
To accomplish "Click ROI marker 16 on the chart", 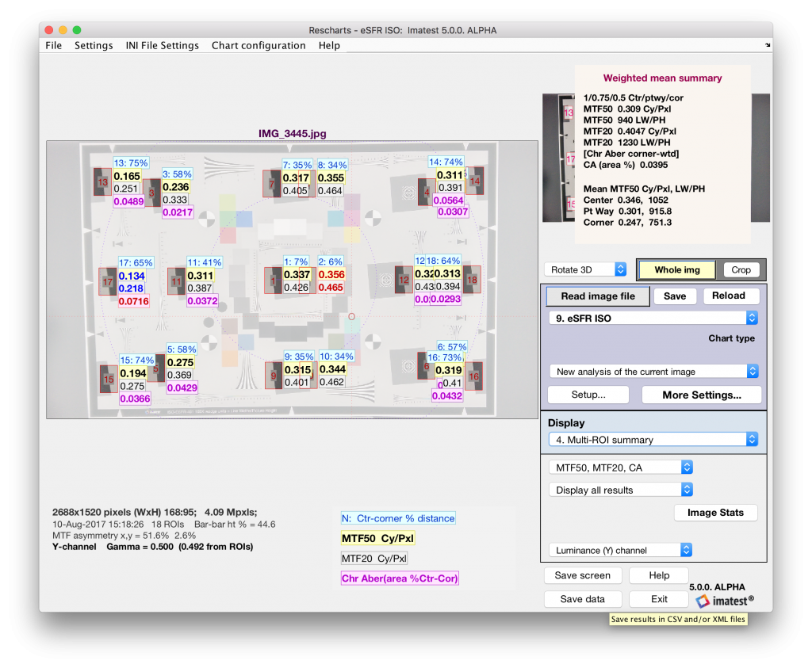I will click(x=473, y=376).
